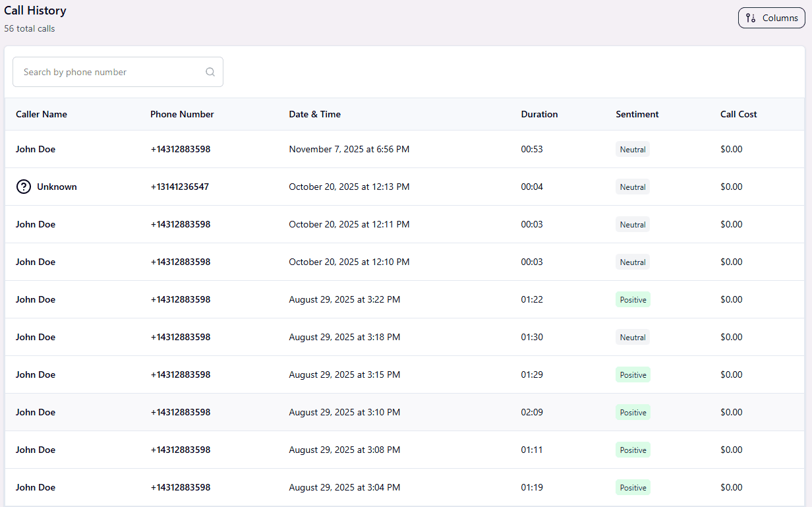Open call dated August 29, 2025 at 3:10 PM

point(404,412)
